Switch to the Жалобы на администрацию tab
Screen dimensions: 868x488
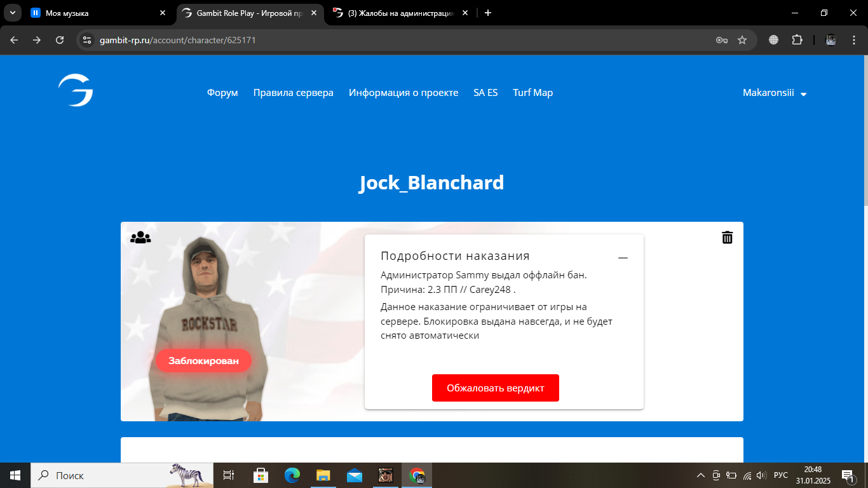(x=400, y=13)
